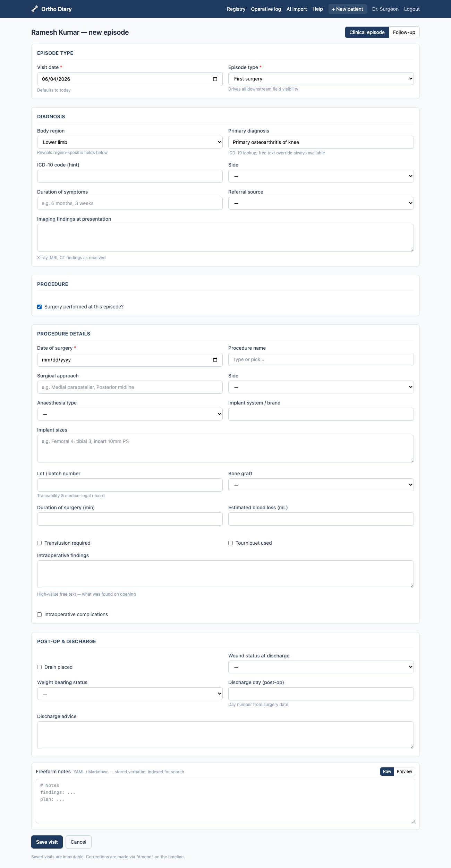
Task: Open the Visit date calendar picker icon
Action: click(x=215, y=79)
